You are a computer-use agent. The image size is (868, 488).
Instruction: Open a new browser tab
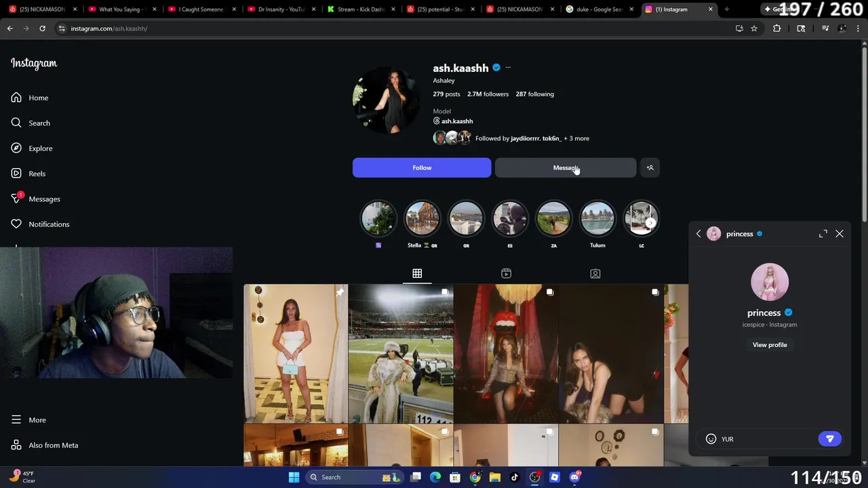(726, 9)
